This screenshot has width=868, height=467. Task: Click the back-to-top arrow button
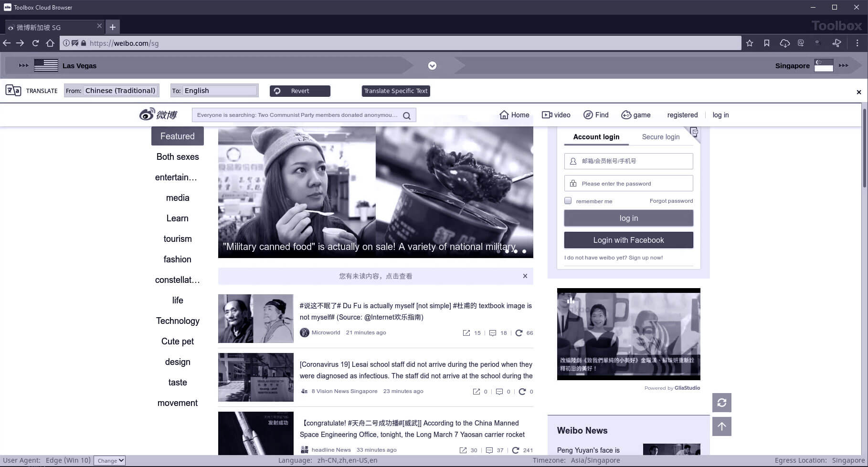[x=721, y=426]
